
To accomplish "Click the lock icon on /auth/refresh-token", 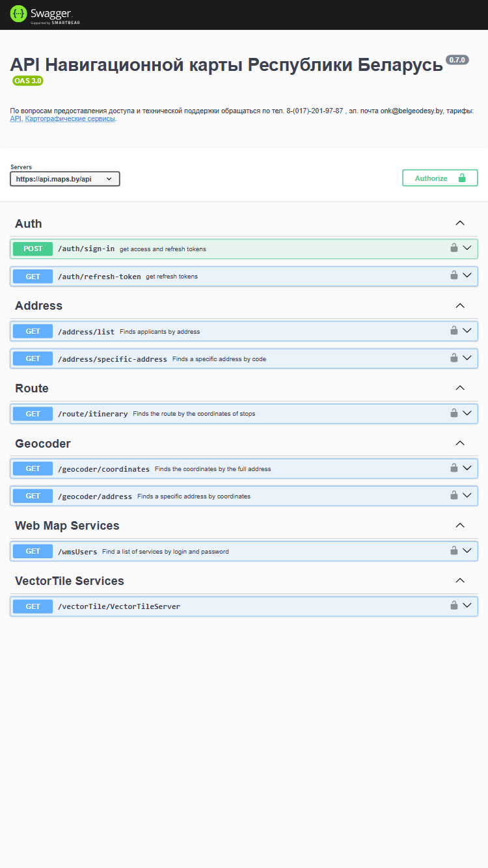I will pos(454,275).
